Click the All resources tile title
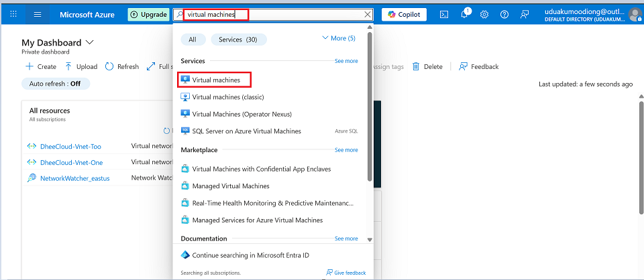 tap(50, 111)
